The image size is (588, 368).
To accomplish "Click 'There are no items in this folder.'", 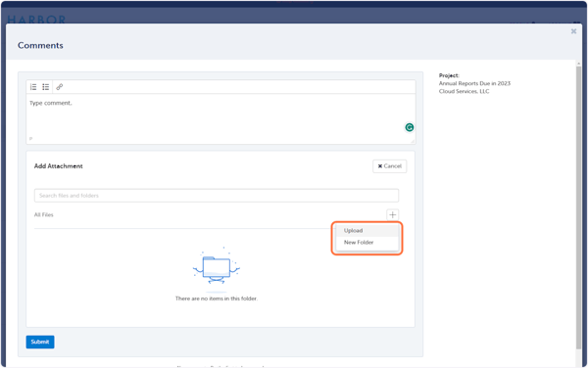I will tap(217, 299).
